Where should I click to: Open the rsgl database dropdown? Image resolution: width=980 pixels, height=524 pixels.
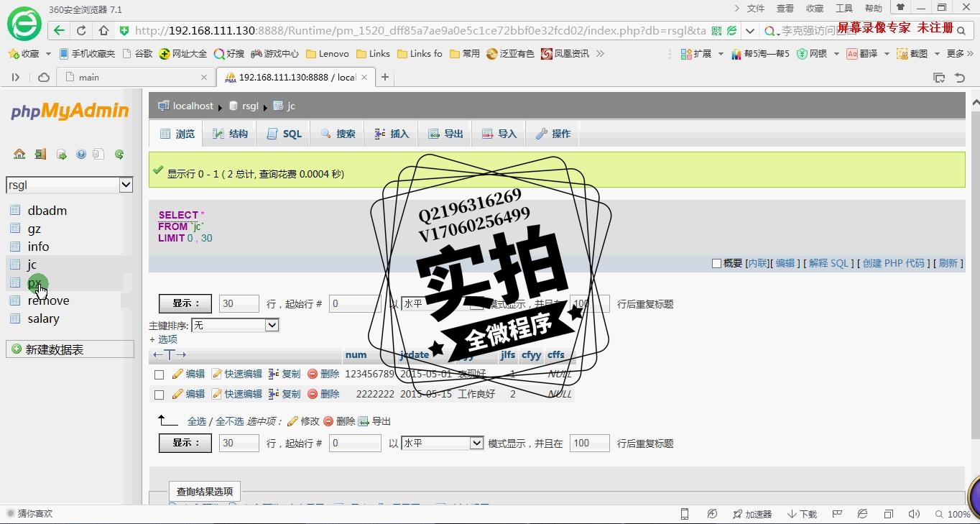click(x=70, y=185)
